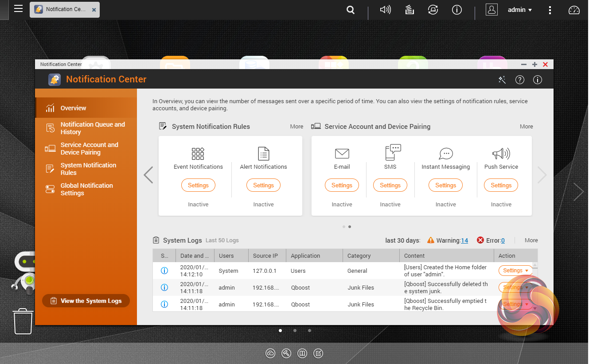Click the Notification Center help question icon
The image size is (589, 364).
(520, 80)
